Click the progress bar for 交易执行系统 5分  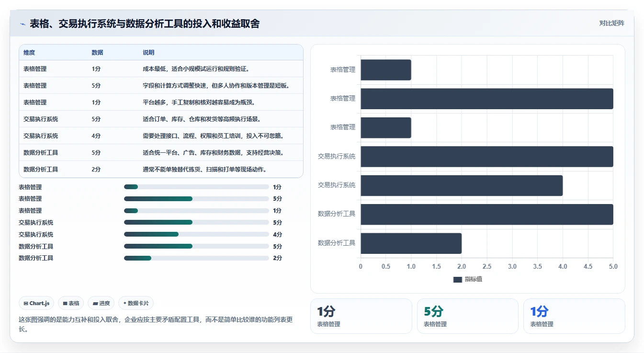196,222
